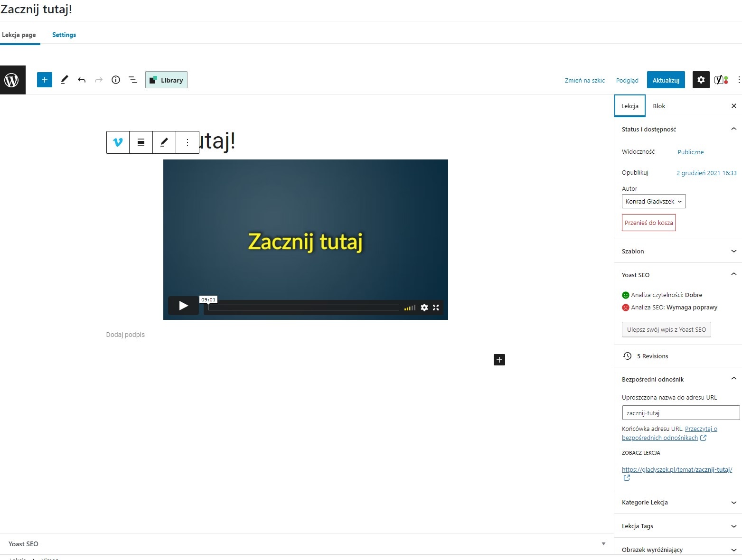The width and height of the screenshot is (742, 560).
Task: Focus the URL slug field zacznij-tutaj
Action: coord(681,413)
